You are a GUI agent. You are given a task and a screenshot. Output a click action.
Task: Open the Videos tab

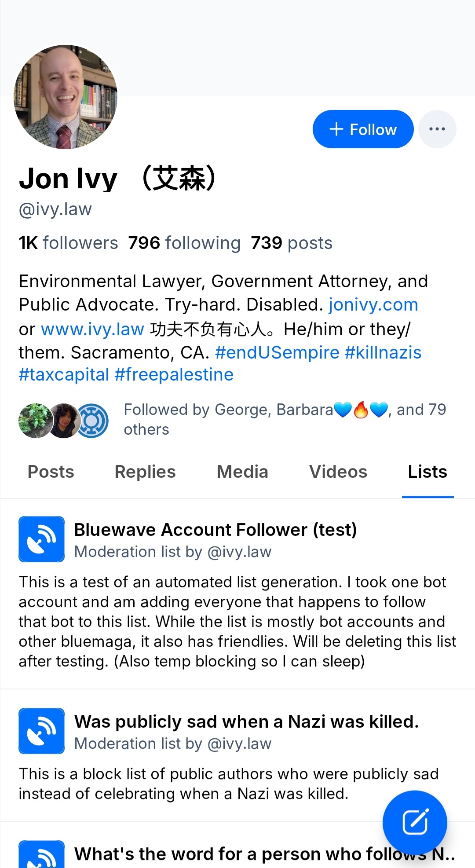[x=338, y=472]
